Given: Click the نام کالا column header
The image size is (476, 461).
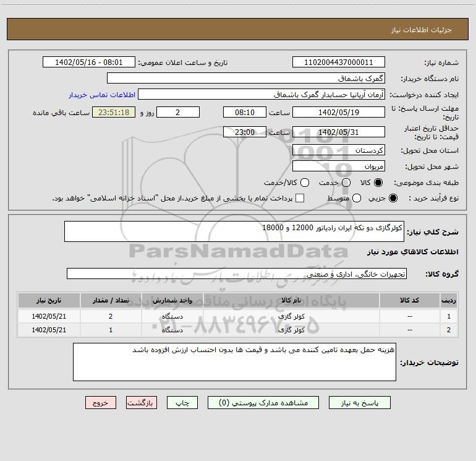Looking at the screenshot, I should [291, 300].
